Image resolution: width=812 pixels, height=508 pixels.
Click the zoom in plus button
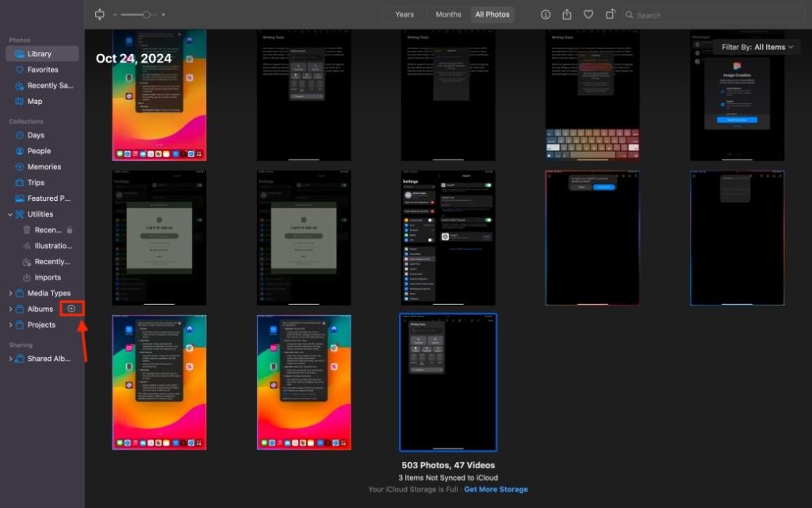coord(163,14)
